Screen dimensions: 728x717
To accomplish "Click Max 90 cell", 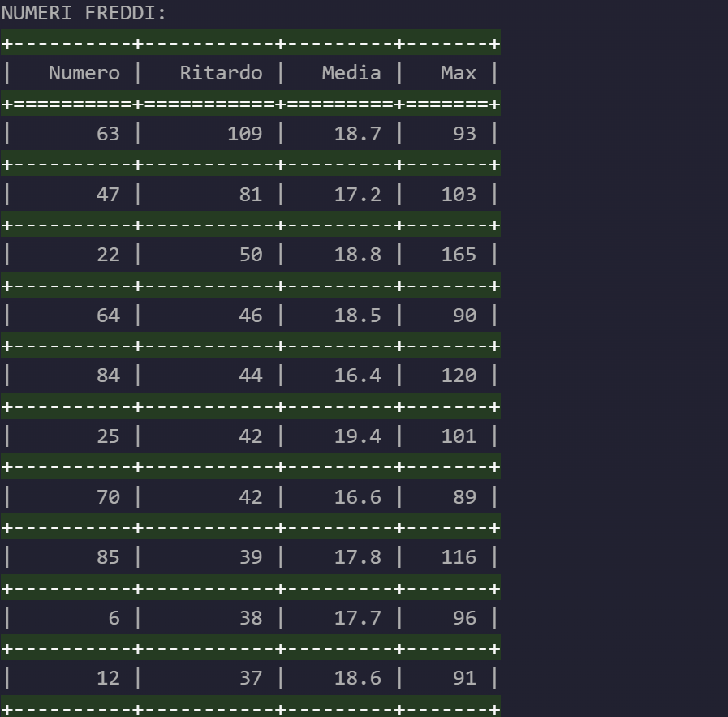I will 464,316.
